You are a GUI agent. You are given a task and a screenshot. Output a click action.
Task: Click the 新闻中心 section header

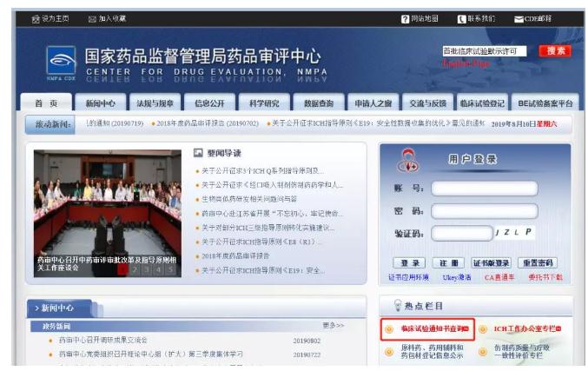point(59,308)
